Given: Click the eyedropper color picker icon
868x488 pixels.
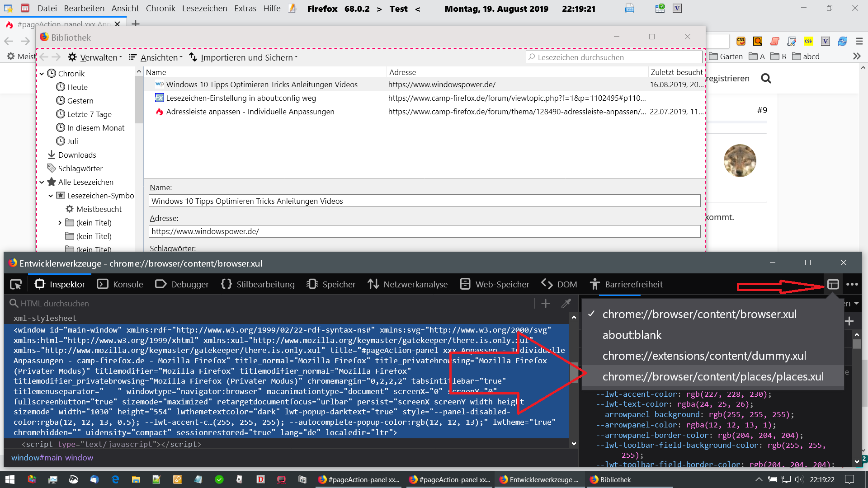Looking at the screenshot, I should [x=566, y=304].
